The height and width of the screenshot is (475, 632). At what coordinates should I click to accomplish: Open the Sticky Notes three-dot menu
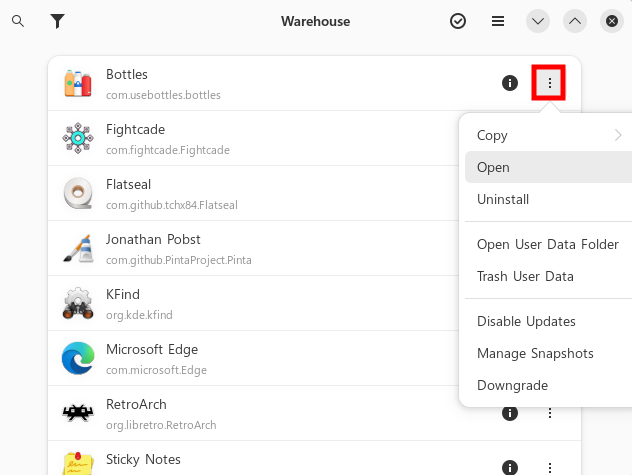pos(549,468)
